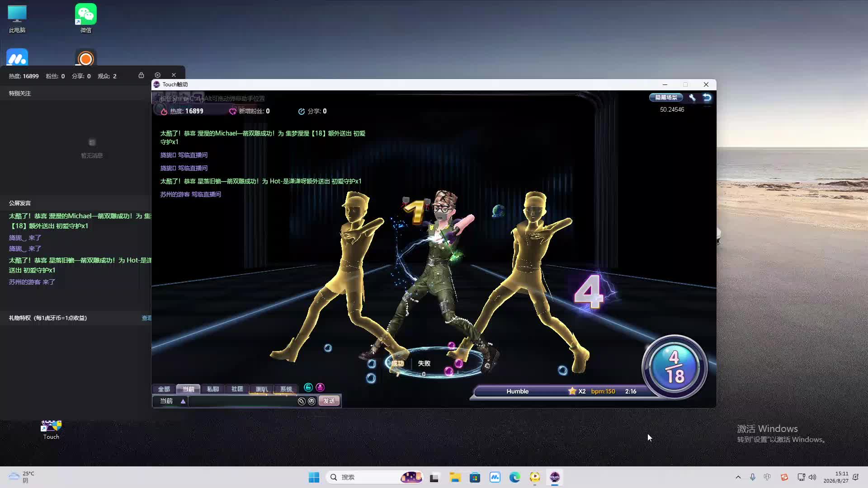
Task: Expand hidden system tray icons
Action: pyautogui.click(x=738, y=477)
